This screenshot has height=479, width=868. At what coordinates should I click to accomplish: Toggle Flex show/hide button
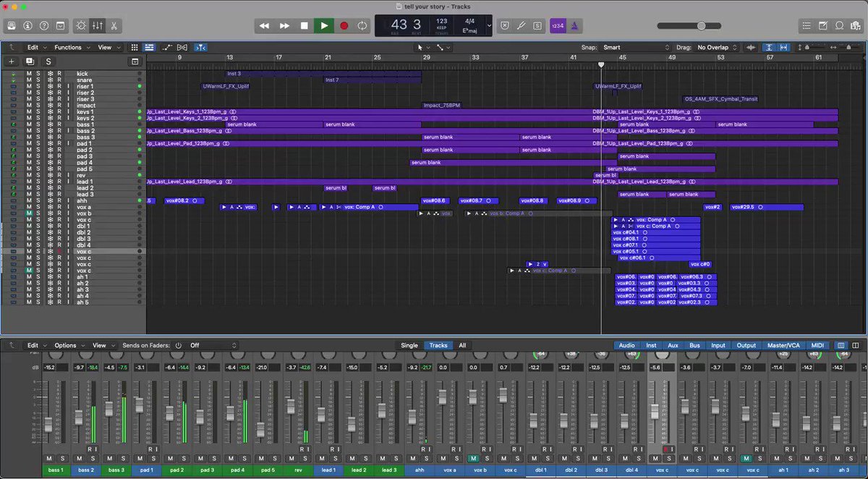[x=182, y=47]
